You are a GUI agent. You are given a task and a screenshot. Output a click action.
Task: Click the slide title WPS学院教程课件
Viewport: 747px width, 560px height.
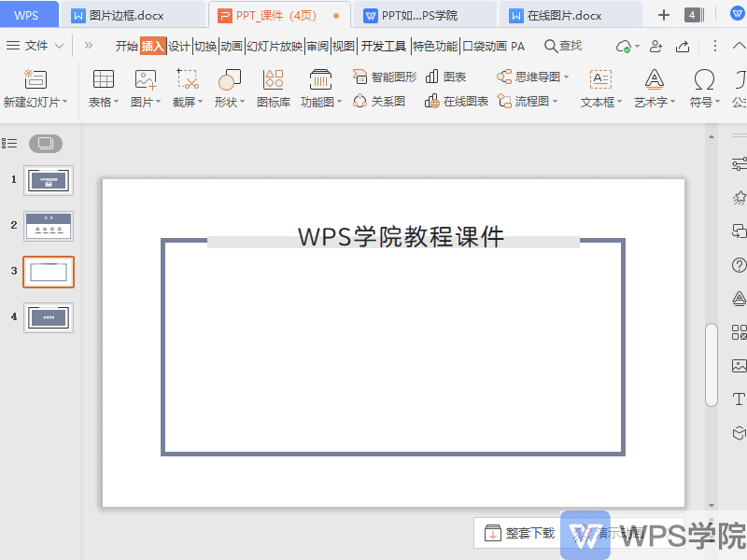tap(401, 237)
